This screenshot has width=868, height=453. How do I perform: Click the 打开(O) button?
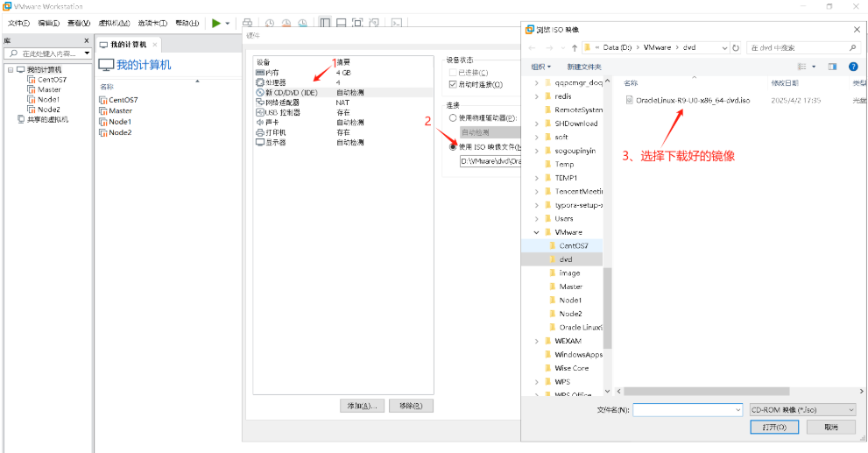pos(774,427)
